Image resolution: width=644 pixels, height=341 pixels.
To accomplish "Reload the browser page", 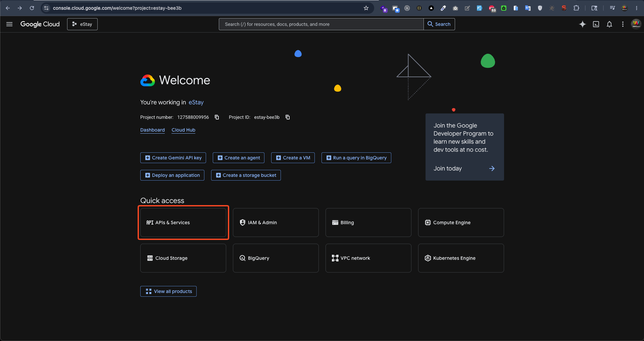I will tap(32, 8).
